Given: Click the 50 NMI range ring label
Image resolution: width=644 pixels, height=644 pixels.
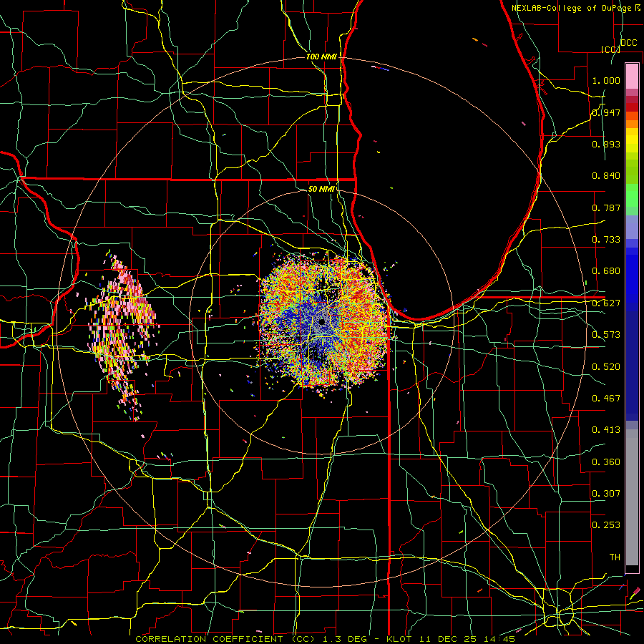Looking at the screenshot, I should [x=321, y=189].
